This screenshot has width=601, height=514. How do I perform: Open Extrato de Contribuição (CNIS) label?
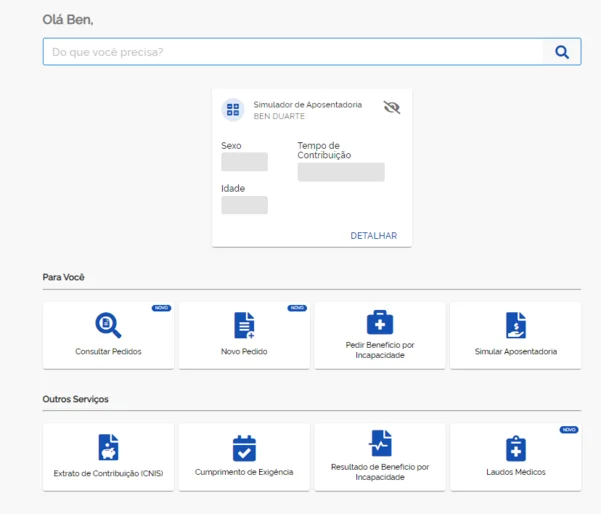tap(108, 473)
